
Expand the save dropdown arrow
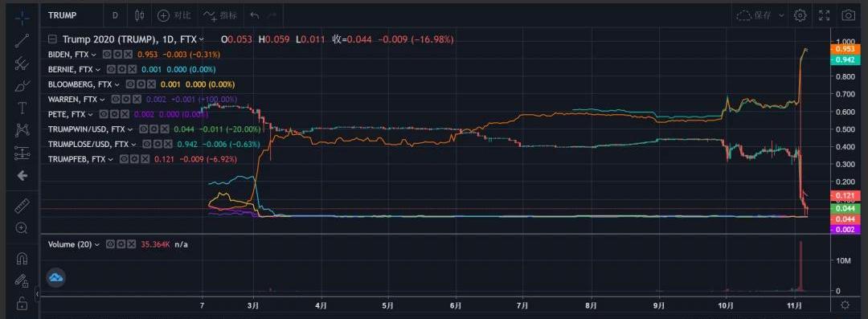pos(782,15)
